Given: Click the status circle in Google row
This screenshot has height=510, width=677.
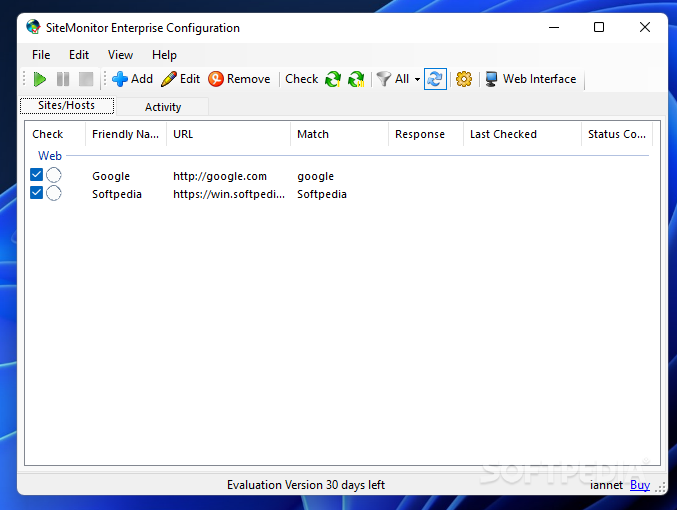Looking at the screenshot, I should point(54,175).
